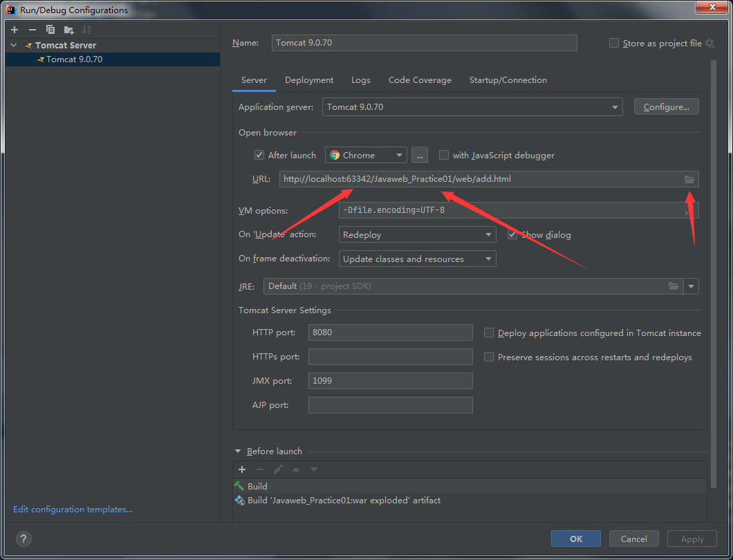The width and height of the screenshot is (733, 560).
Task: Toggle Show dialog checkbox
Action: click(512, 234)
